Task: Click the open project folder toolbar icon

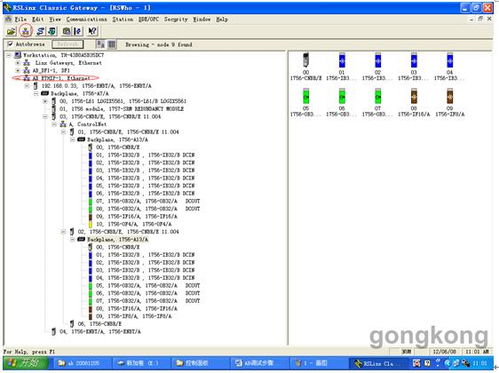Action: click(11, 31)
